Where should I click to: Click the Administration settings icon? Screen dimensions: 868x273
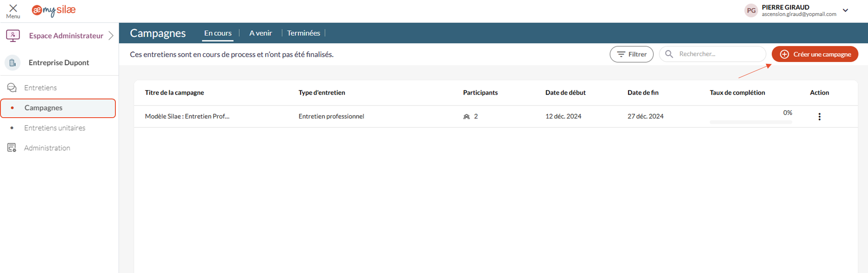12,148
